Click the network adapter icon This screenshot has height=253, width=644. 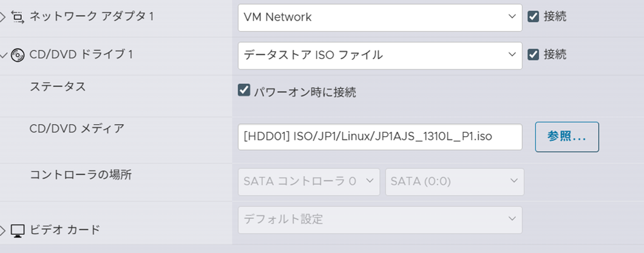coord(18,17)
